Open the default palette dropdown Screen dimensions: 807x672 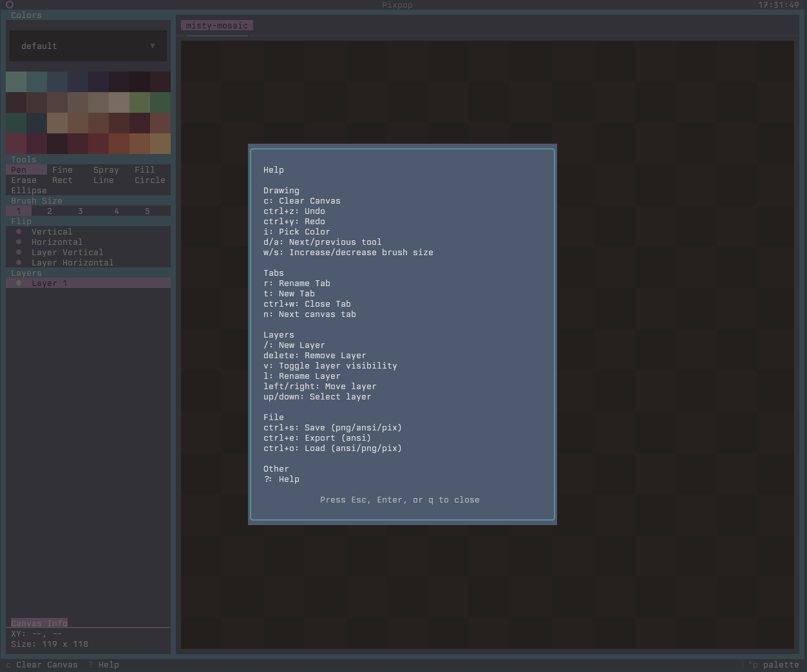pos(88,46)
